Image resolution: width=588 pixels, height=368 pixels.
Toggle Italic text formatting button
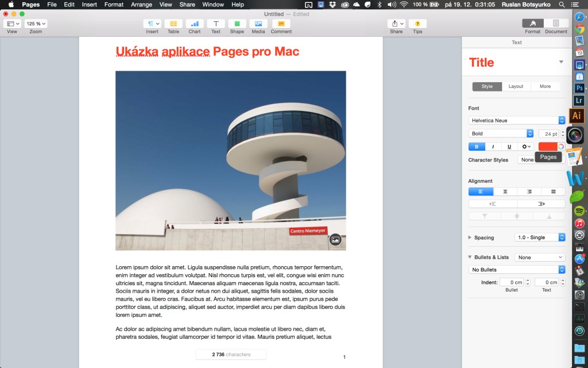(x=493, y=147)
